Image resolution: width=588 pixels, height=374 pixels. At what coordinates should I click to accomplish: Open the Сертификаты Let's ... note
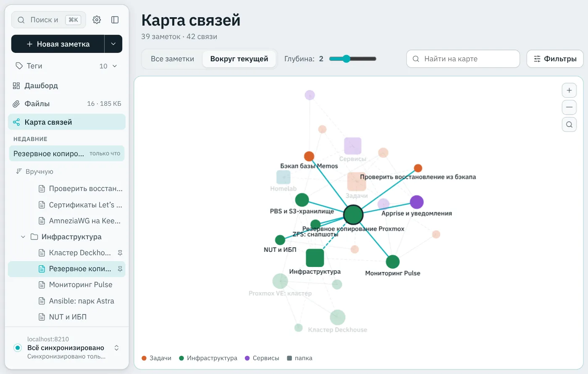point(66,205)
